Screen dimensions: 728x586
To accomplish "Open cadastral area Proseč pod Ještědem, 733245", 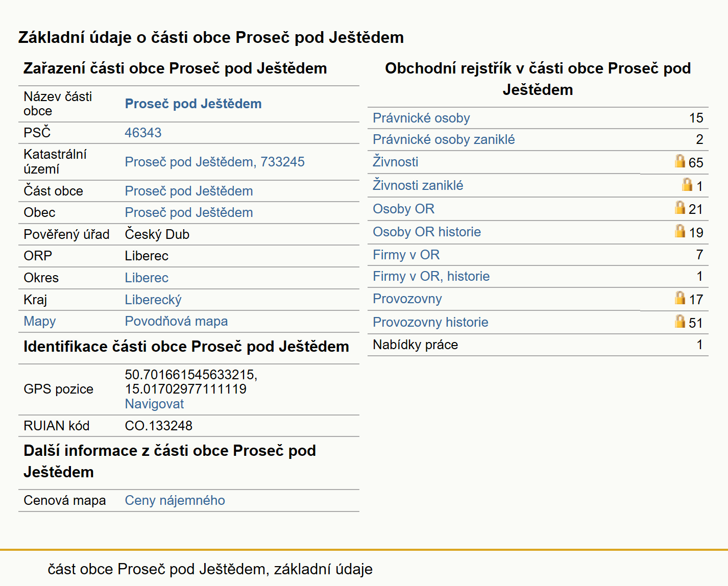I will click(x=214, y=162).
